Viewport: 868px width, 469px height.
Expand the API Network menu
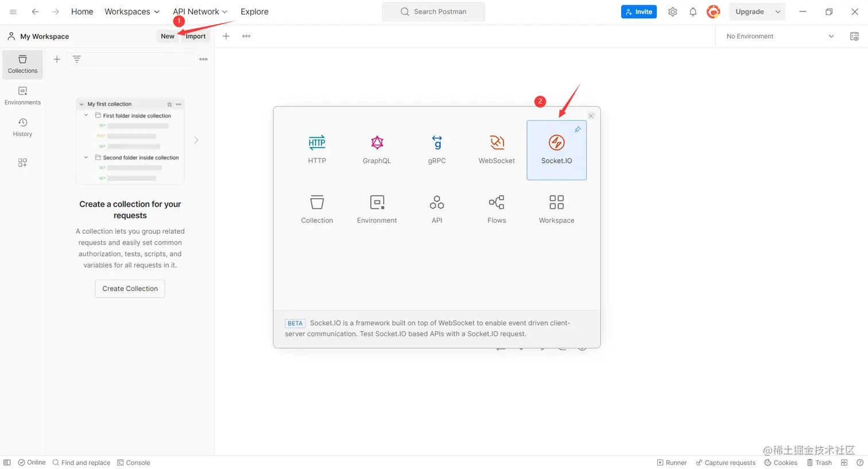pos(200,11)
